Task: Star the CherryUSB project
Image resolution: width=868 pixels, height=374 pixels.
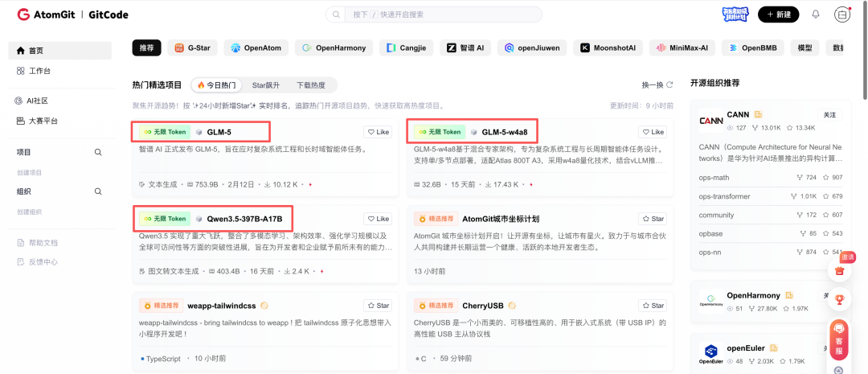Action: click(653, 306)
